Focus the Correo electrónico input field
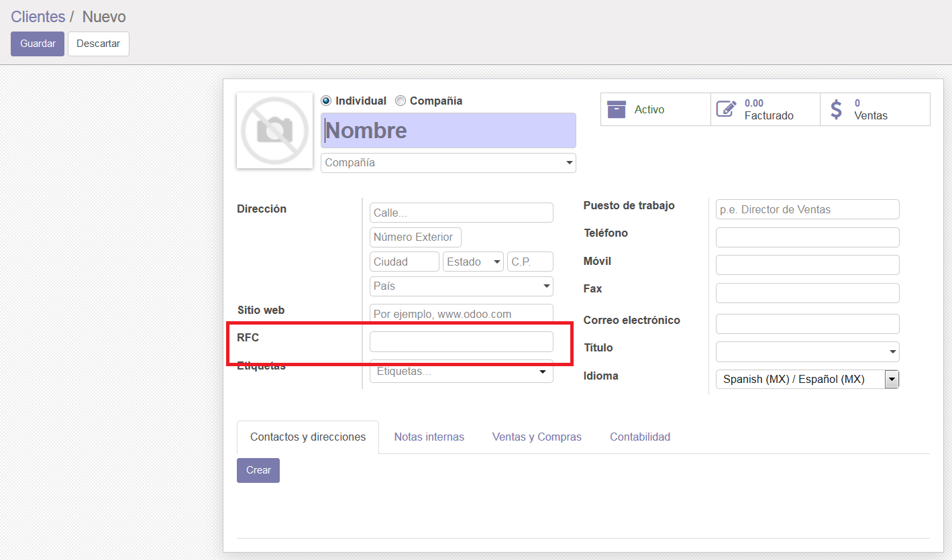952x560 pixels. tap(807, 324)
